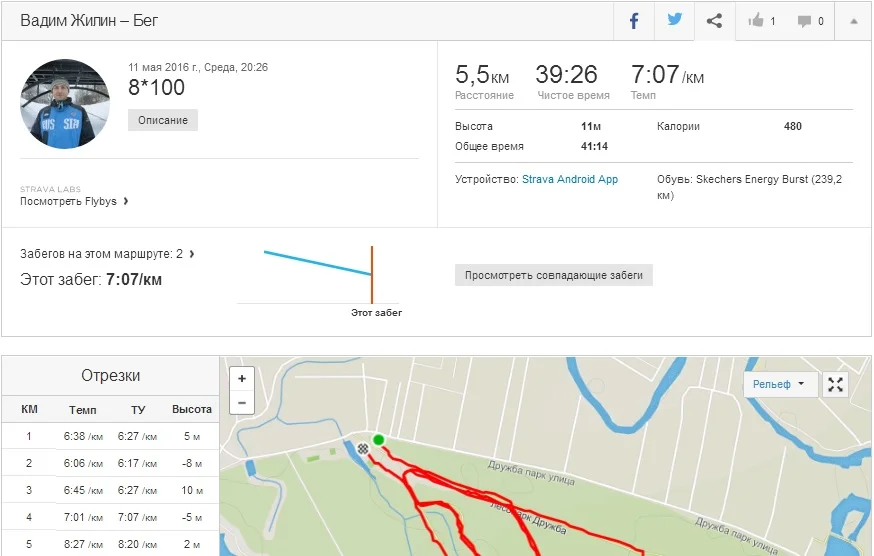Image resolution: width=874 pixels, height=556 pixels.
Task: Expand Забегов на этом маршруте arrow
Action: pos(191,254)
